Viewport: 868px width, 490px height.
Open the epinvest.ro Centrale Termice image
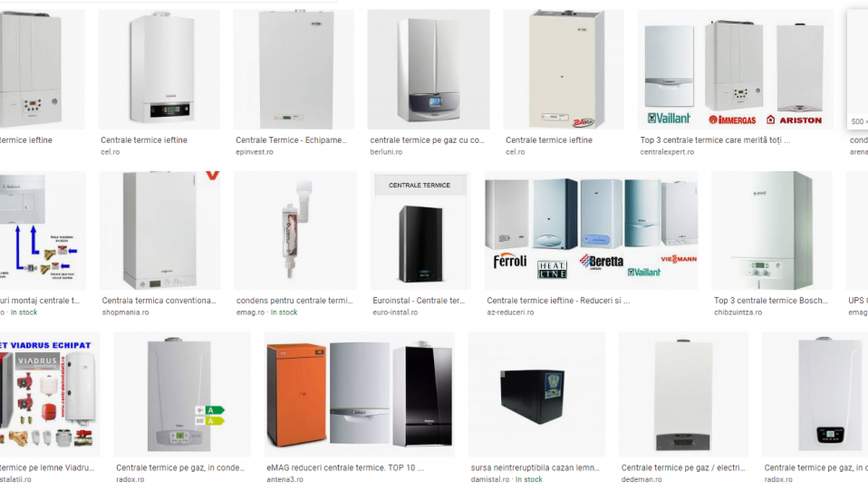(293, 70)
